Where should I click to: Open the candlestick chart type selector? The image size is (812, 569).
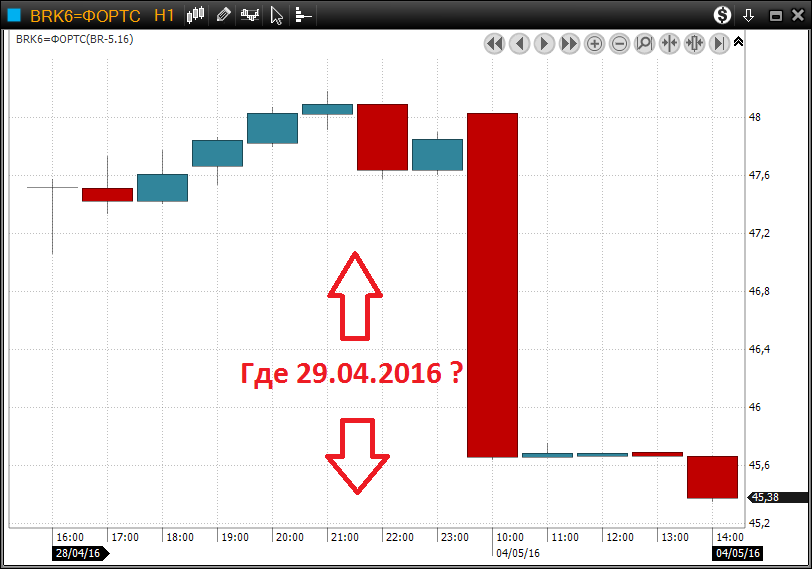pyautogui.click(x=196, y=15)
